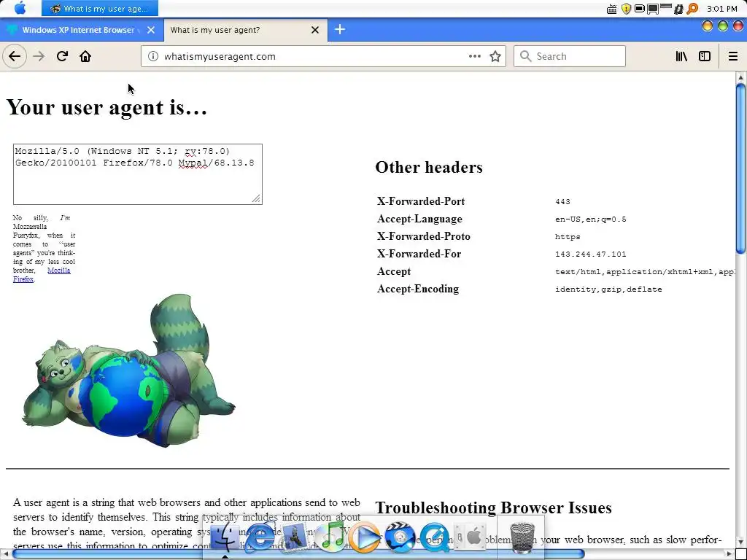The height and width of the screenshot is (560, 747).
Task: Close the Windows XP Internet Browser tab
Action: [151, 29]
